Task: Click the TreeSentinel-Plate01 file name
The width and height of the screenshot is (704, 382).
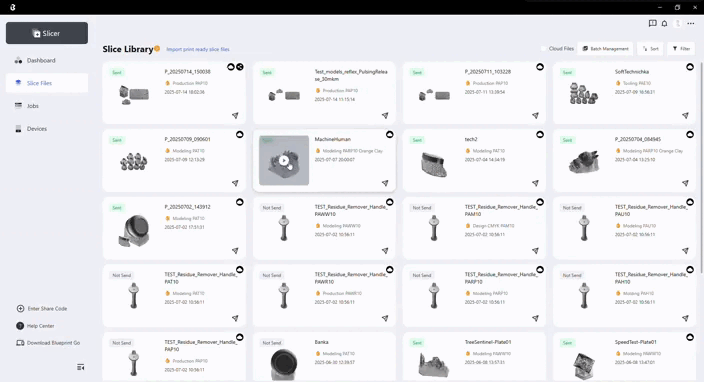Action: tap(488, 342)
